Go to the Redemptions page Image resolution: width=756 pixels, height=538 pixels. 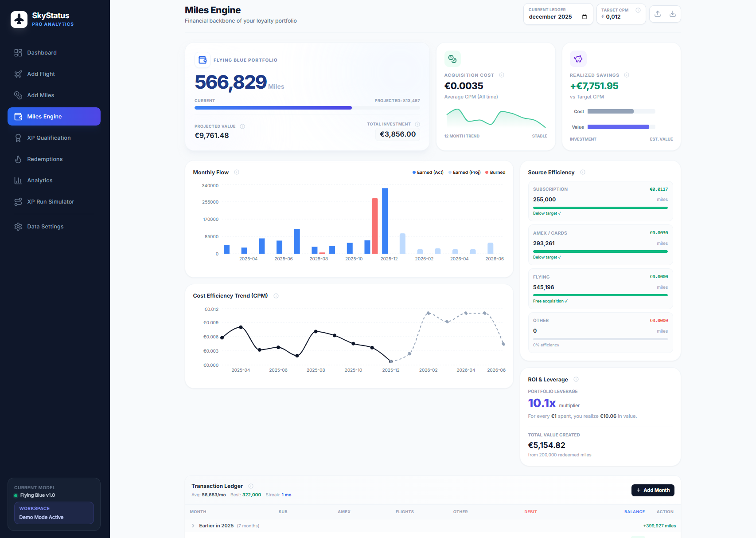(45, 159)
